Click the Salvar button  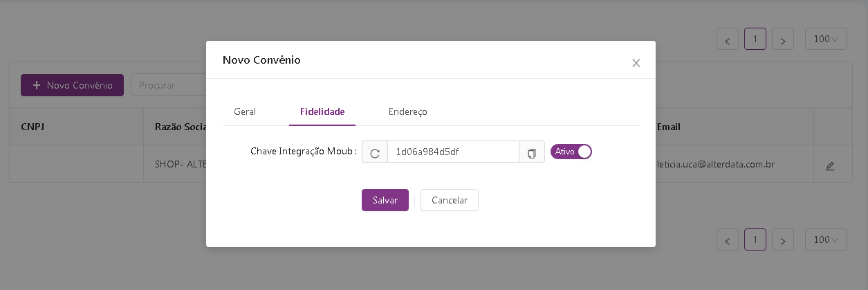pos(385,200)
